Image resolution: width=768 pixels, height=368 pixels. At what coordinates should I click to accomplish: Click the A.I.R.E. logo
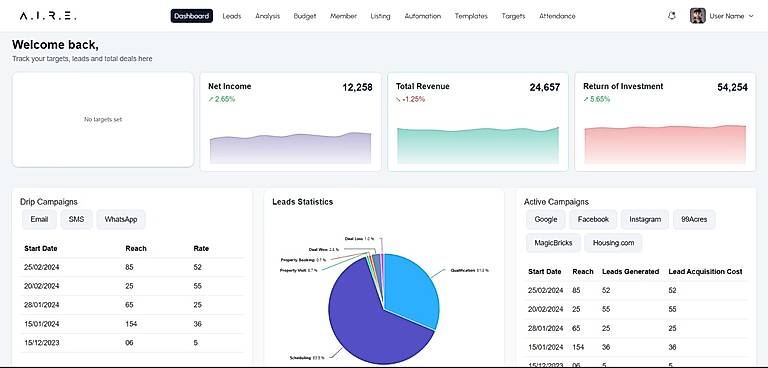(x=48, y=16)
